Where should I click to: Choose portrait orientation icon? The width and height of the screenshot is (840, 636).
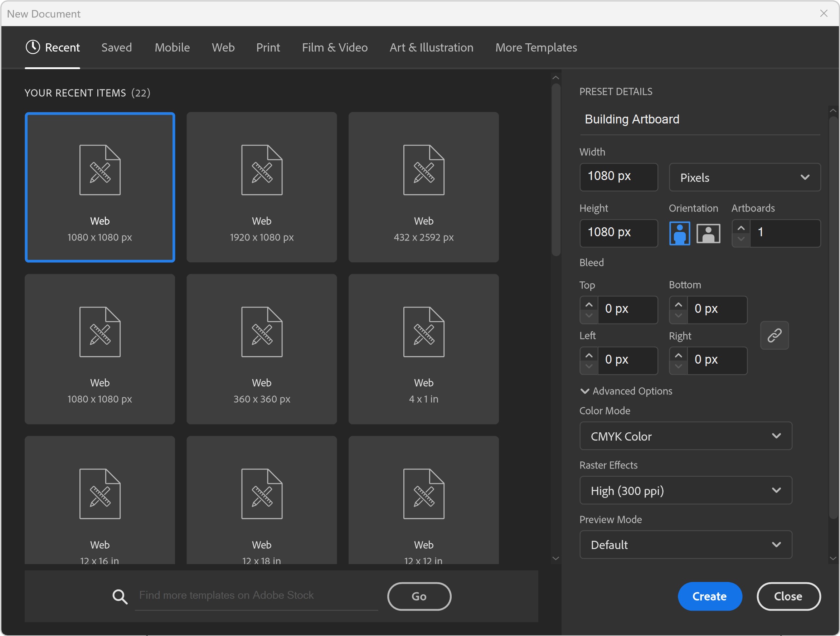679,233
